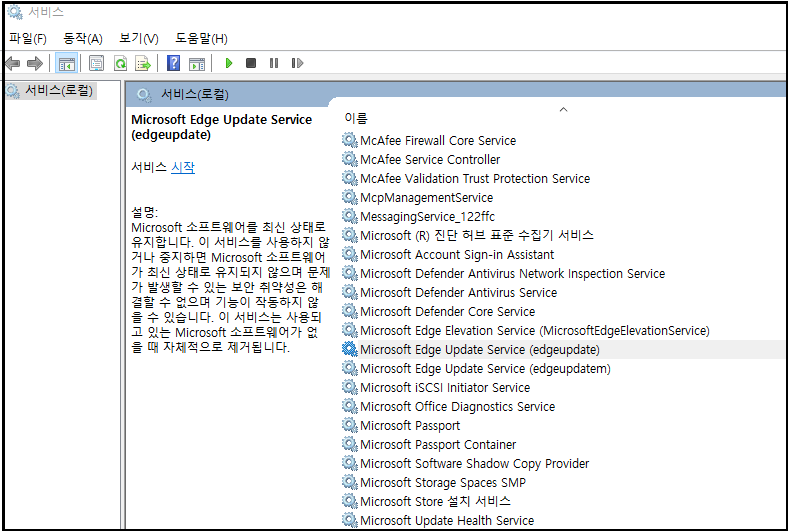Image resolution: width=788 pixels, height=531 pixels.
Task: Restart the service with the restart icon
Action: [x=297, y=63]
